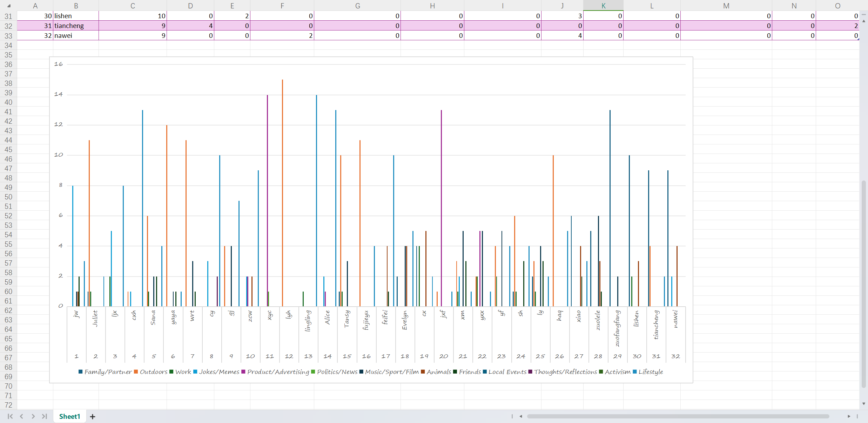868x423 pixels.
Task: Click the horizontal scrollbar right arrow
Action: 849,416
